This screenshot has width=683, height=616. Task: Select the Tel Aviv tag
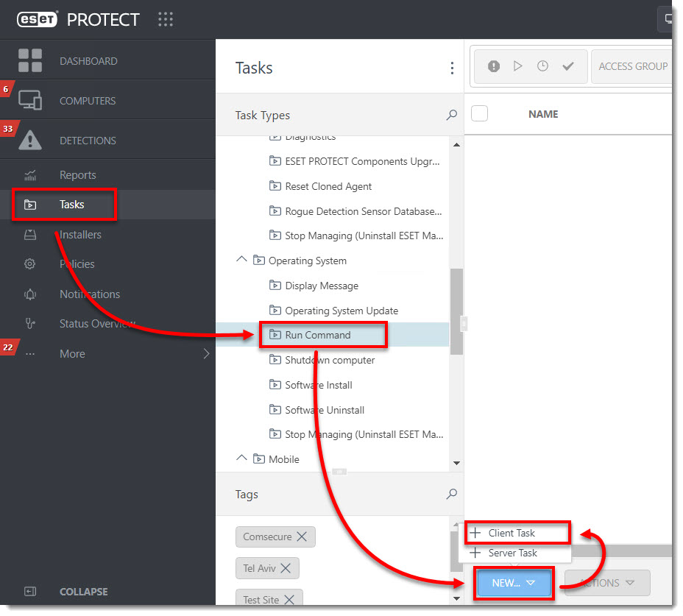pyautogui.click(x=259, y=568)
